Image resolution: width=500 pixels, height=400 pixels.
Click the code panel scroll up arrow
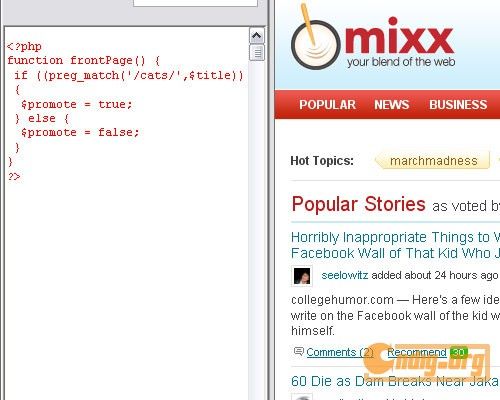257,35
